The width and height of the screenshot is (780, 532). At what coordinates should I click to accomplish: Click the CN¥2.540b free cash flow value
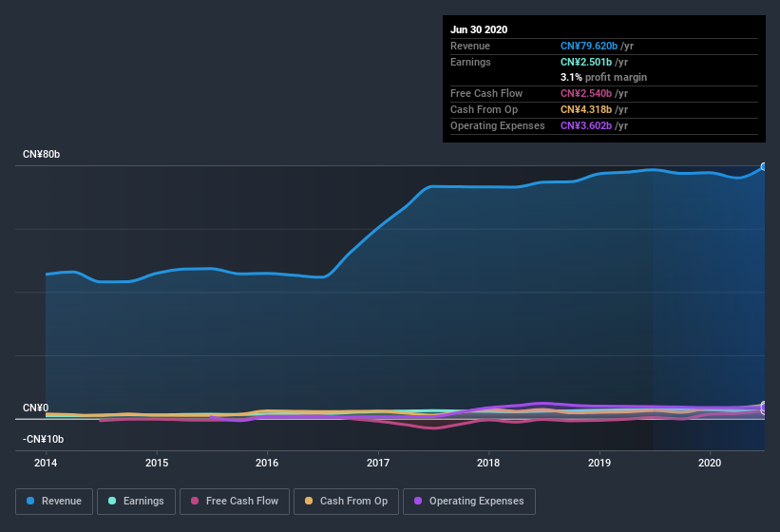click(586, 93)
